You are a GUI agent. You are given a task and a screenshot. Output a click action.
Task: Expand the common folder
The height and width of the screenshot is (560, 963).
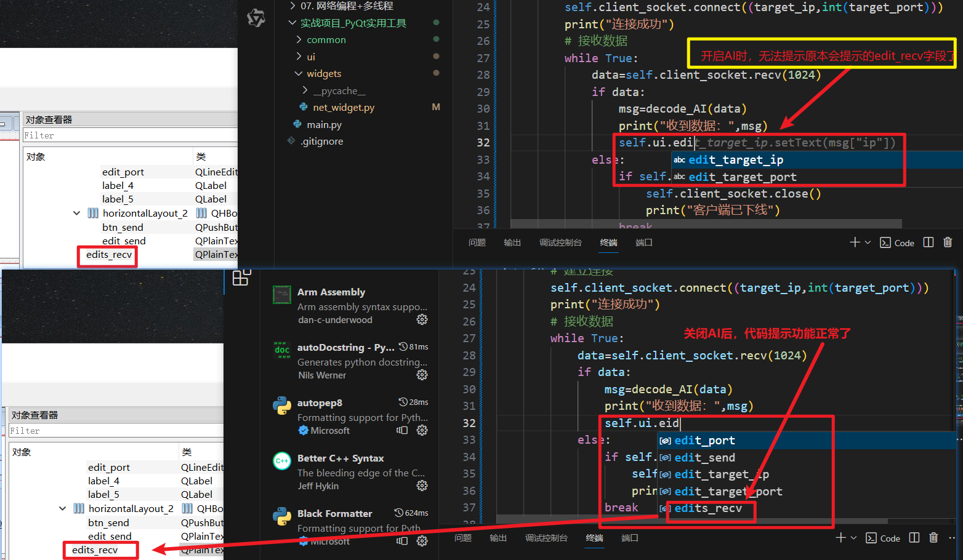click(x=299, y=39)
